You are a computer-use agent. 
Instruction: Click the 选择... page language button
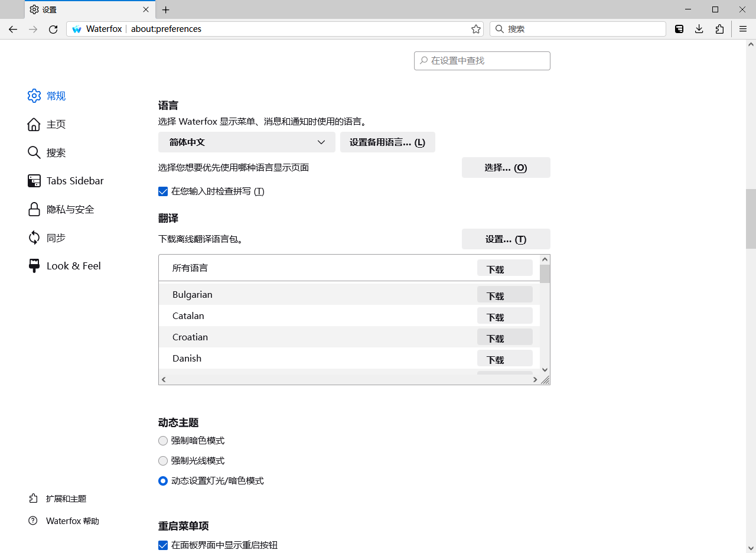click(506, 168)
